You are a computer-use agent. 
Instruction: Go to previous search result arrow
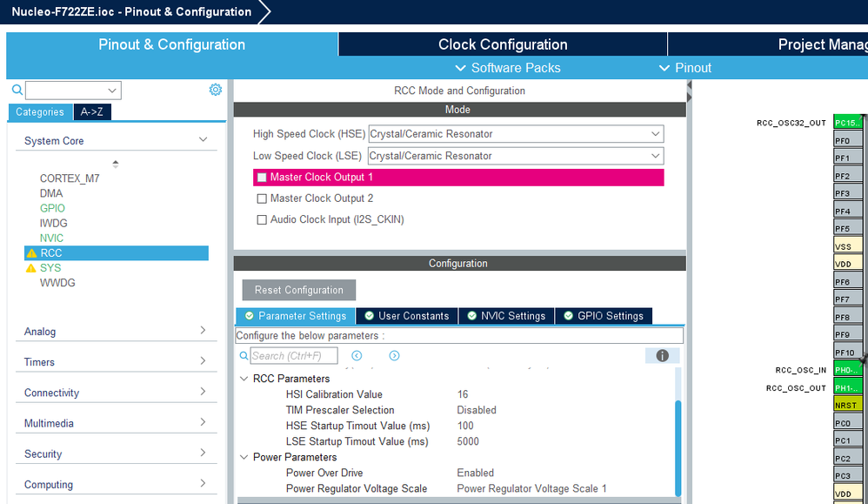point(357,355)
